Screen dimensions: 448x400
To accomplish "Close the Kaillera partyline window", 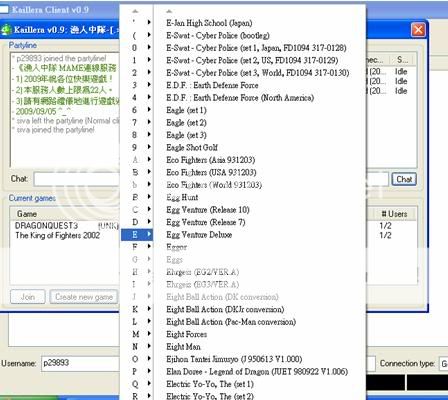I will pyautogui.click(x=418, y=30).
